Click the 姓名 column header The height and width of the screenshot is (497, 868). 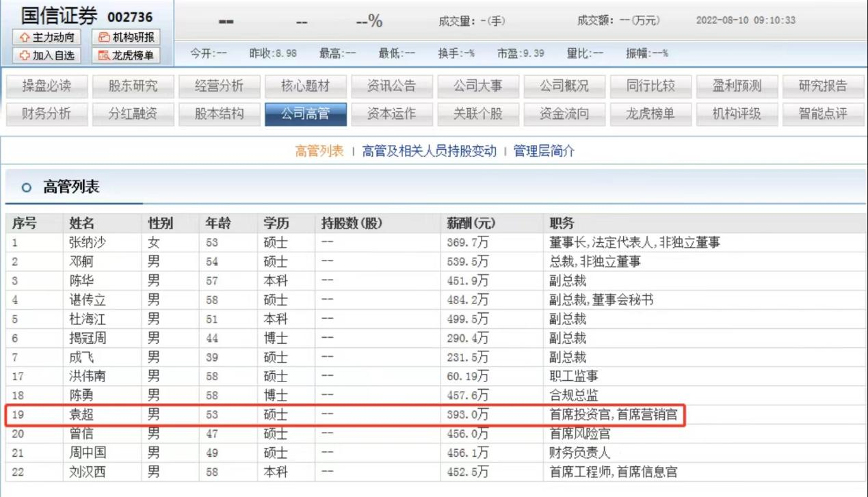pos(82,224)
